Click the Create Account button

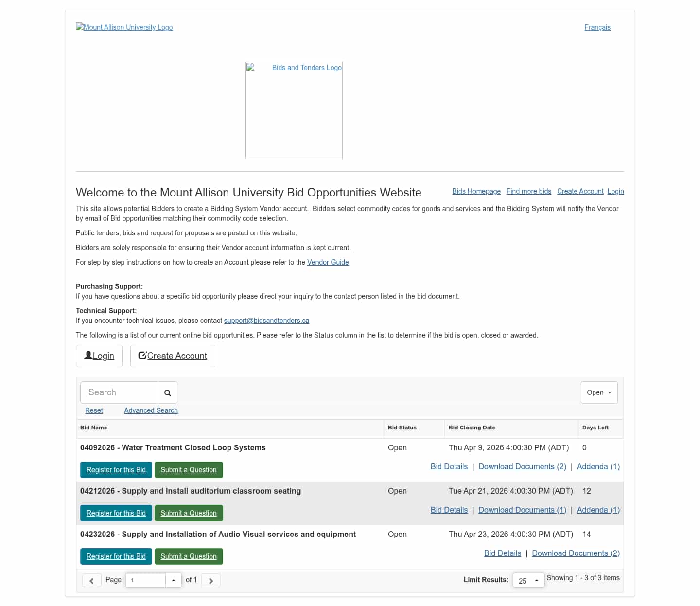173,356
